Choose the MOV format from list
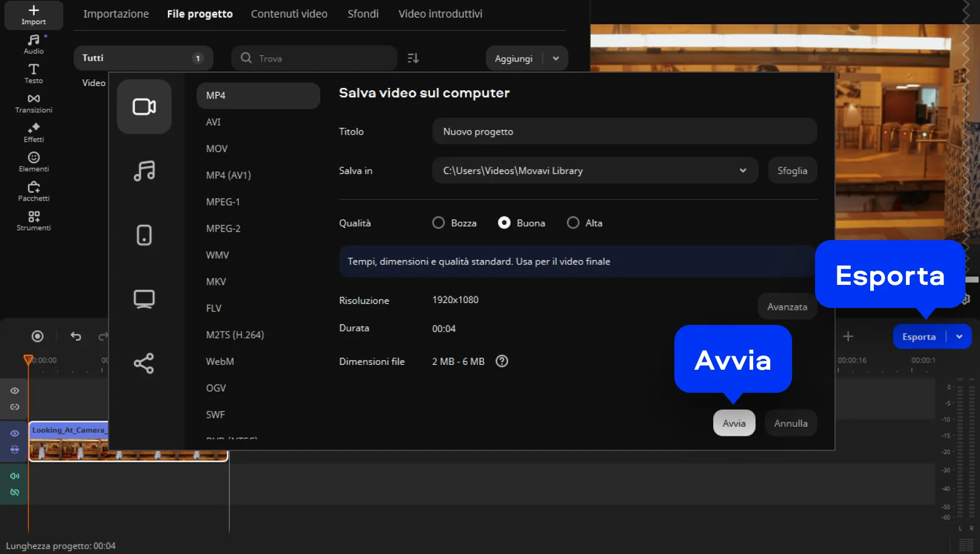The width and height of the screenshot is (980, 554). [x=216, y=149]
